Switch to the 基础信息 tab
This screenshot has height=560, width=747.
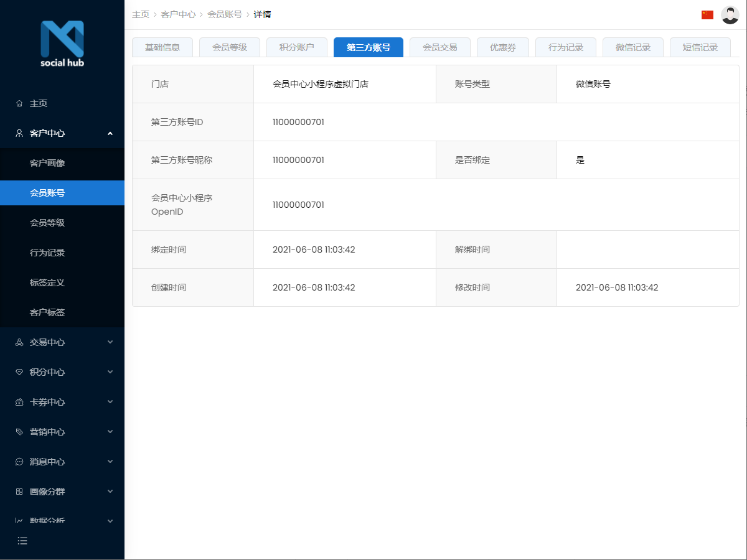(x=162, y=47)
